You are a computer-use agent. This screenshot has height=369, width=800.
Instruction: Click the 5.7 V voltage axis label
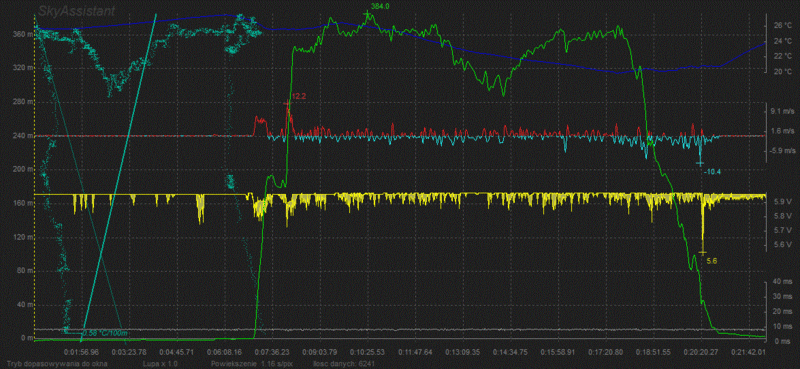[x=782, y=231]
